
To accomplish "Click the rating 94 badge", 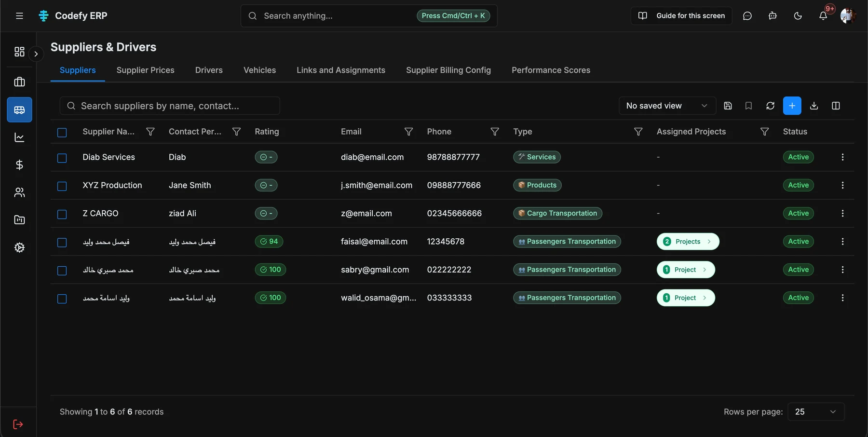I will pos(269,242).
